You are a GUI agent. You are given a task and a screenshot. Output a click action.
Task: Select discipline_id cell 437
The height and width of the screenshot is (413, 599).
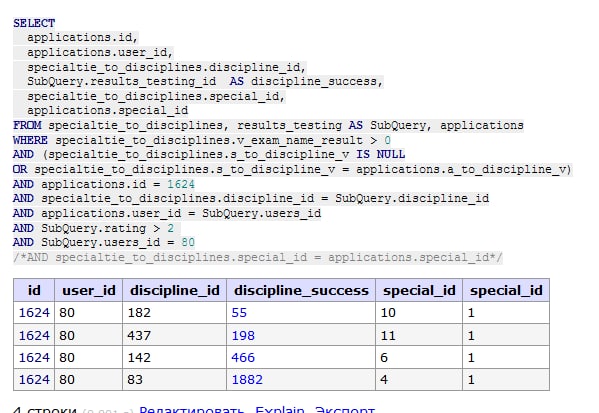(175, 335)
